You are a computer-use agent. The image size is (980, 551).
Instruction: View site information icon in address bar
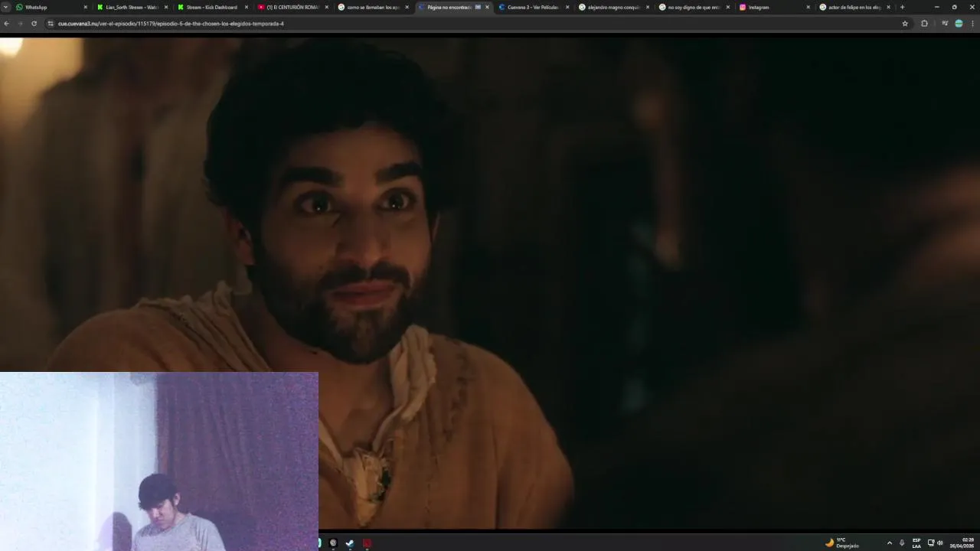click(51, 24)
